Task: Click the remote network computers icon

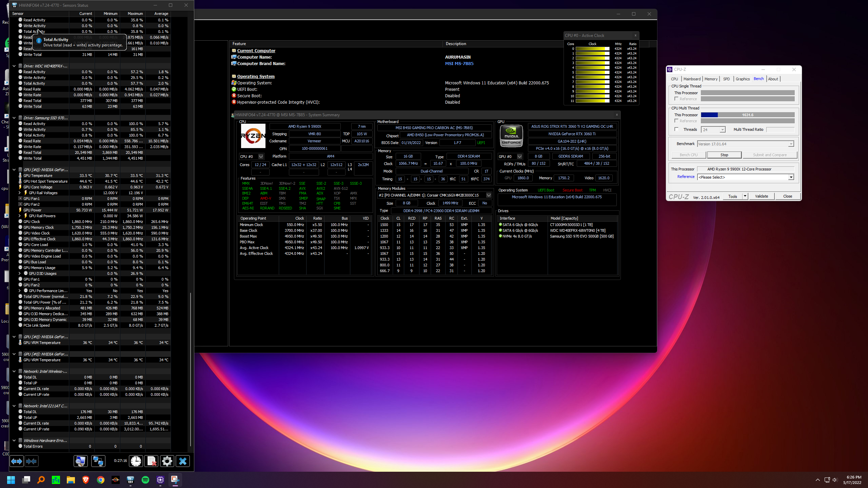Action: tap(98, 461)
